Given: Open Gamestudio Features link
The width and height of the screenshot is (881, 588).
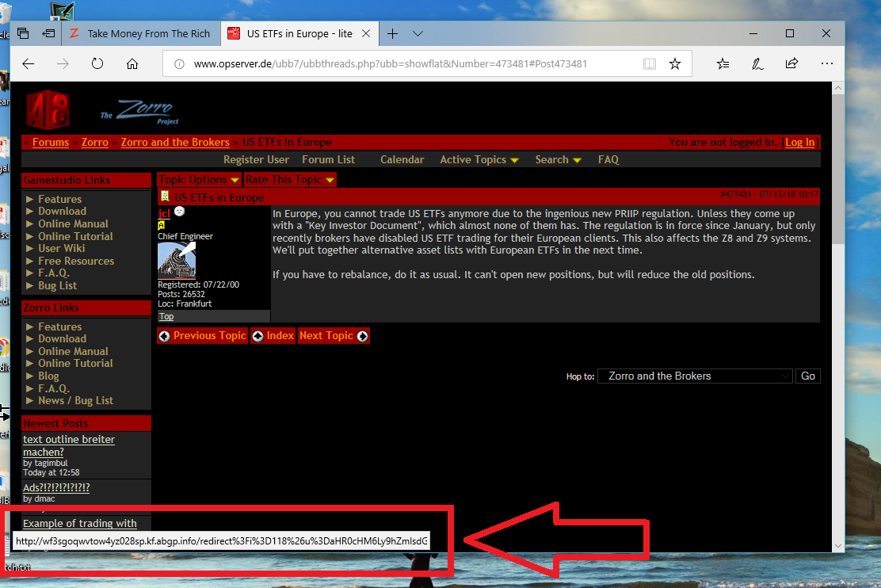Looking at the screenshot, I should (59, 199).
